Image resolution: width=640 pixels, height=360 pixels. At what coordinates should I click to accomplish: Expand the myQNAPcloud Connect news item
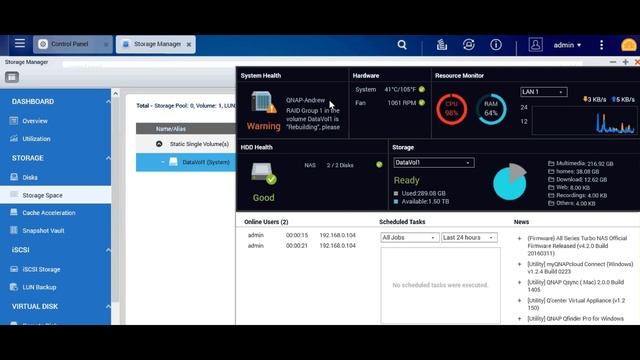click(x=519, y=264)
